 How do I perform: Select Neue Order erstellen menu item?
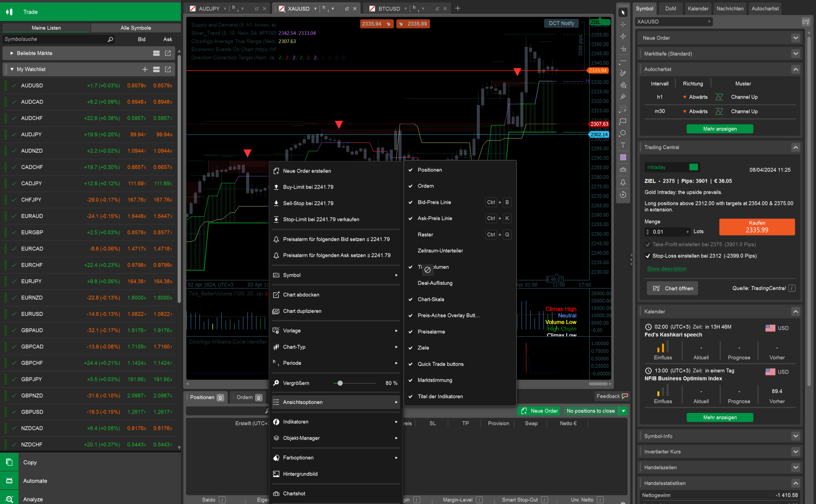(x=336, y=171)
